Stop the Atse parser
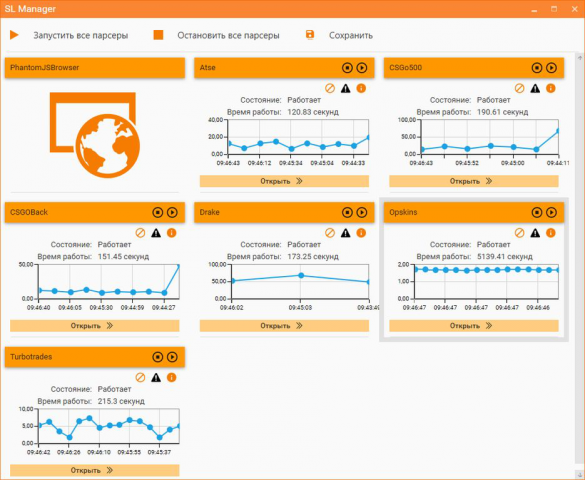Screen dimensions: 585x480 pyautogui.click(x=347, y=68)
